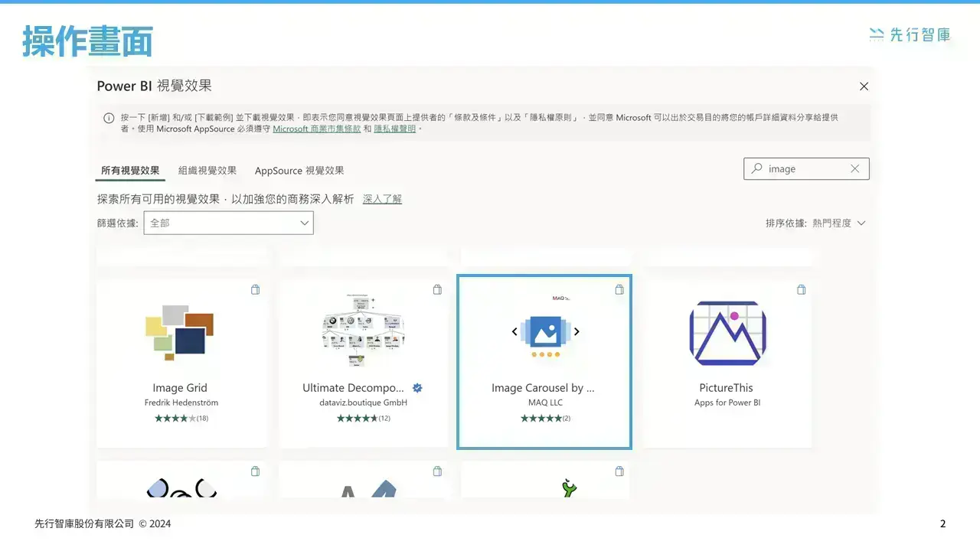980x551 pixels.
Task: Click the Apps for Power BI publisher name
Action: pos(727,403)
